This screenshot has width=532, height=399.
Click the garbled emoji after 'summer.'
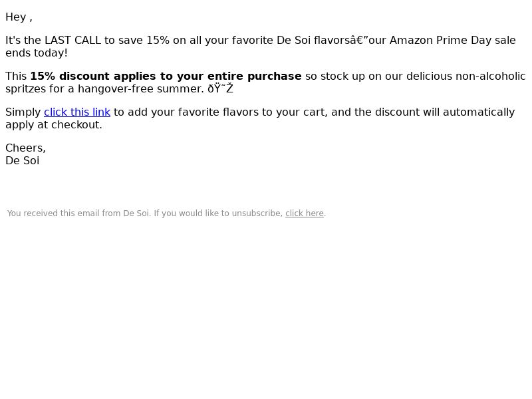tap(221, 89)
